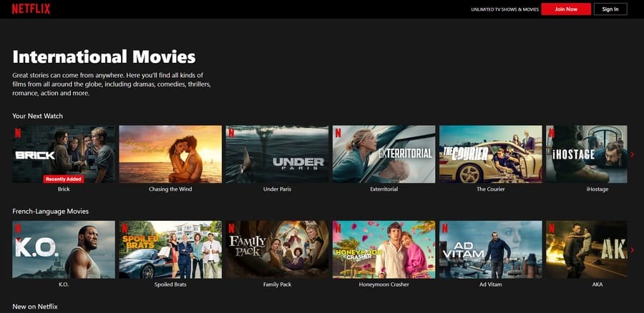This screenshot has width=644, height=313.
Task: Click the Under Paris title caption
Action: coord(277,189)
